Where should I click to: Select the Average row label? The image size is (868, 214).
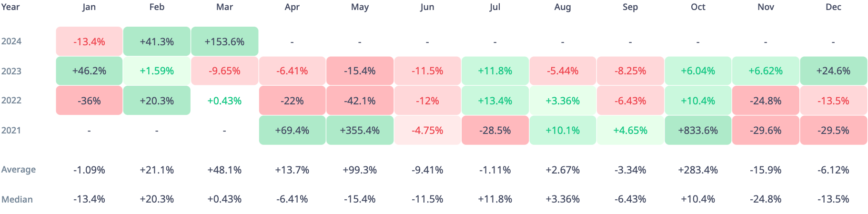(x=19, y=170)
